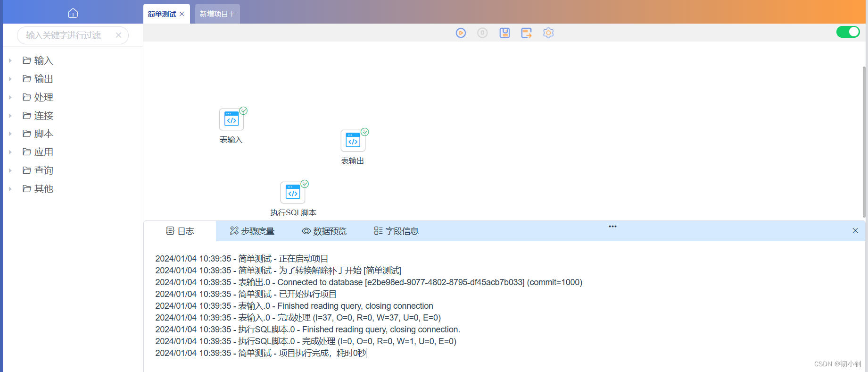Switch to the 步骤度量 tab
The image size is (868, 372).
[x=252, y=231]
